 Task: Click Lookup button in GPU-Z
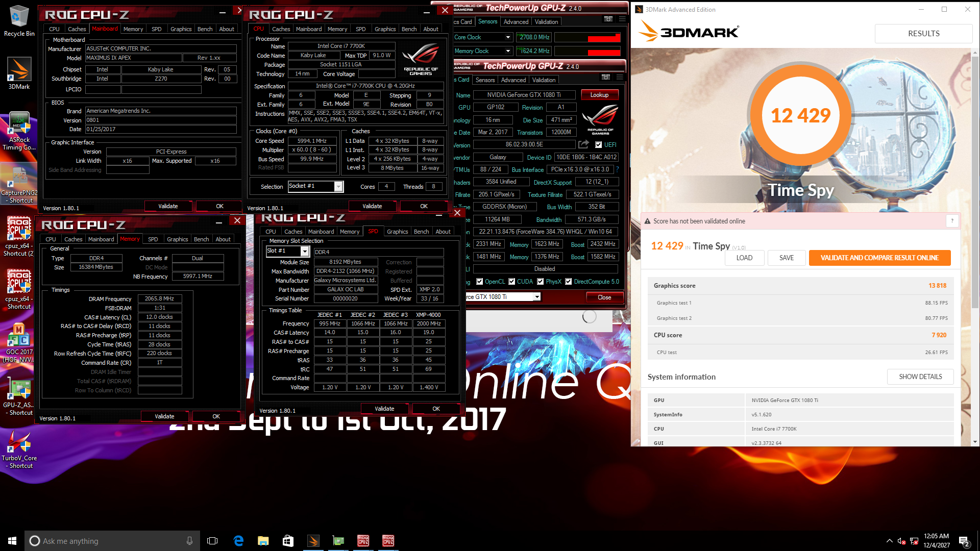click(599, 95)
